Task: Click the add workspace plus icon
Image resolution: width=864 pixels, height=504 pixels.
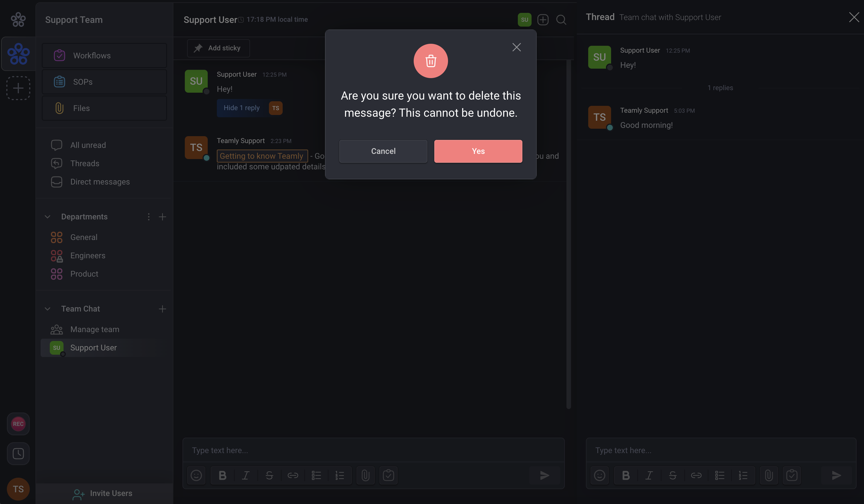Action: pos(18,88)
